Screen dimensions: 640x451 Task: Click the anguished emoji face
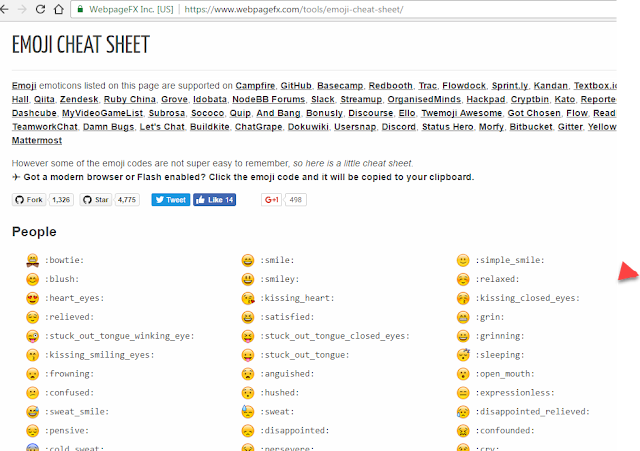(x=248, y=374)
